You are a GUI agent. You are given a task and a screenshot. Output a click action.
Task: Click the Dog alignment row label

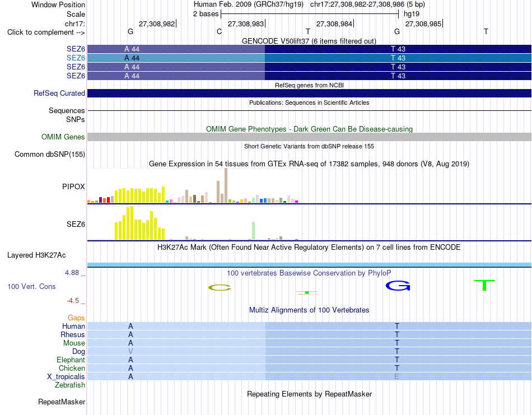pos(78,352)
